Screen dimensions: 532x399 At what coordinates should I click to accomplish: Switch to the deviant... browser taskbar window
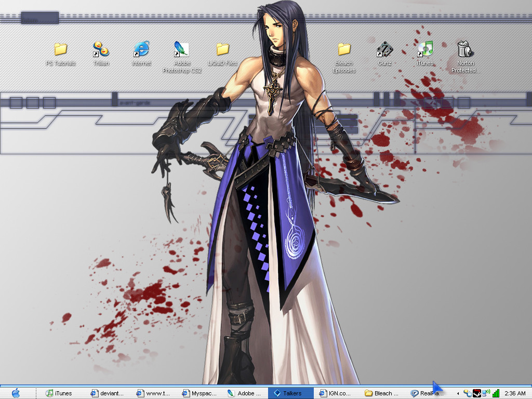[x=107, y=393]
